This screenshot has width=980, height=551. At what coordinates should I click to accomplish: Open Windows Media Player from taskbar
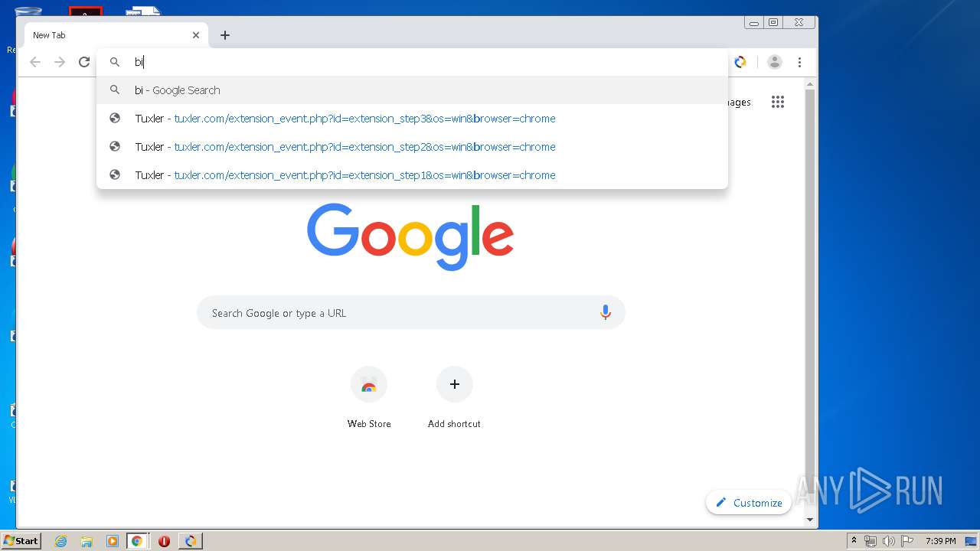(x=112, y=541)
